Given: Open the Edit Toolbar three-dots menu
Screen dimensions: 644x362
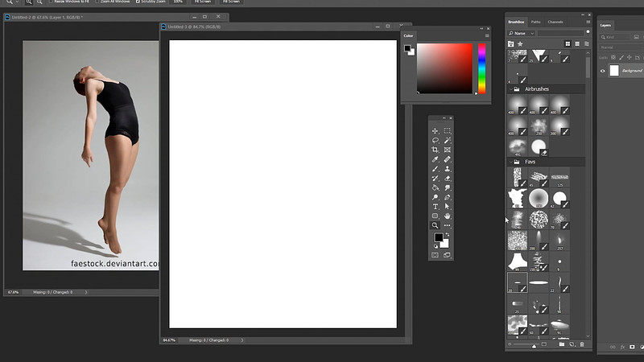Looking at the screenshot, I should pos(448,225).
